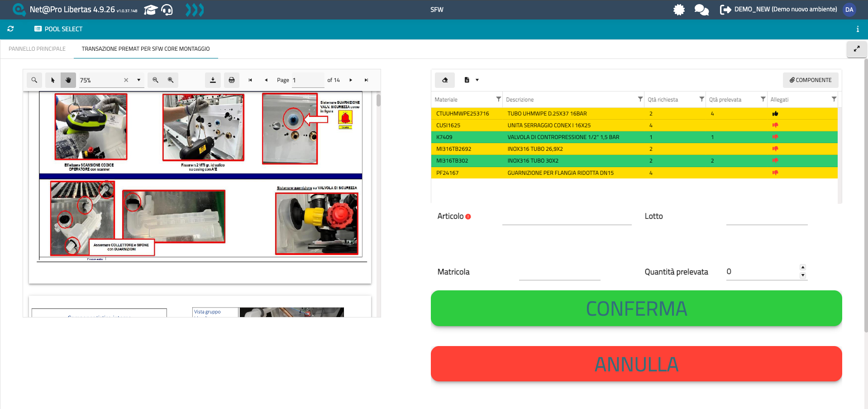Focus the Lotto input field
Viewport: 868px width, 409px height.
pos(767,217)
